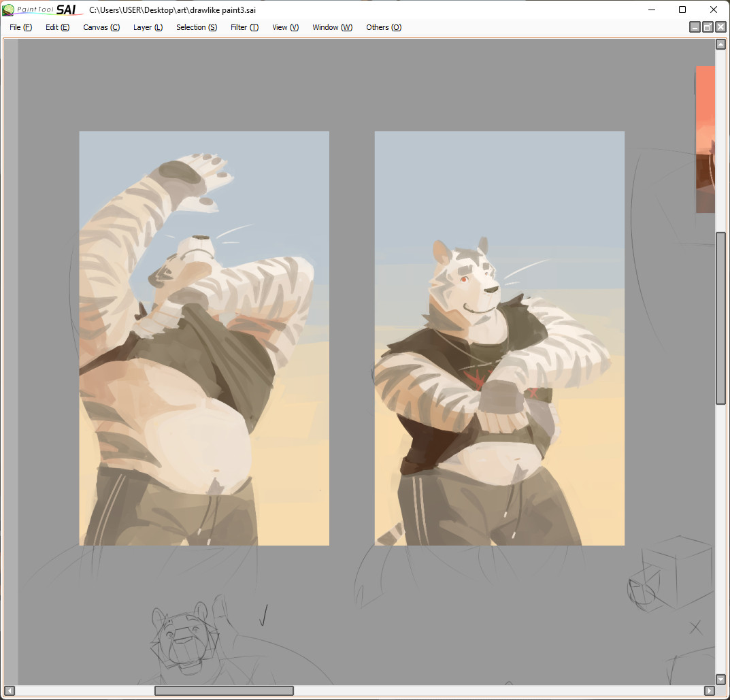Restore the canvas document view
This screenshot has width=730, height=700.
coord(708,27)
